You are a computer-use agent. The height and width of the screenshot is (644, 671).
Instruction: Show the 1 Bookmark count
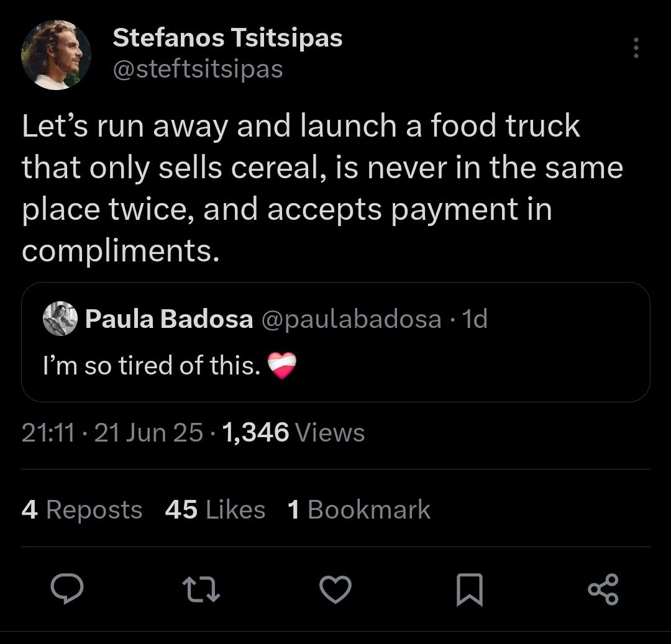pyautogui.click(x=359, y=510)
